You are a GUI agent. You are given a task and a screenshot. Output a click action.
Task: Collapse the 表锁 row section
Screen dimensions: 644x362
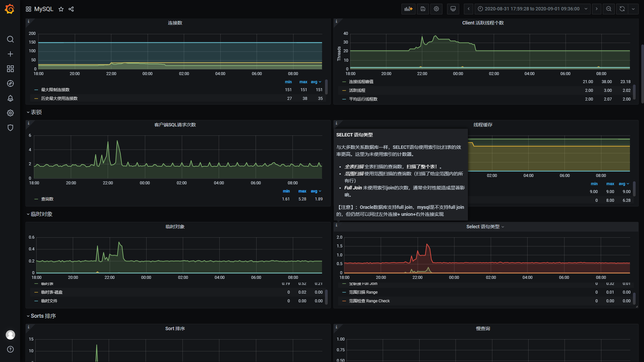(36, 112)
